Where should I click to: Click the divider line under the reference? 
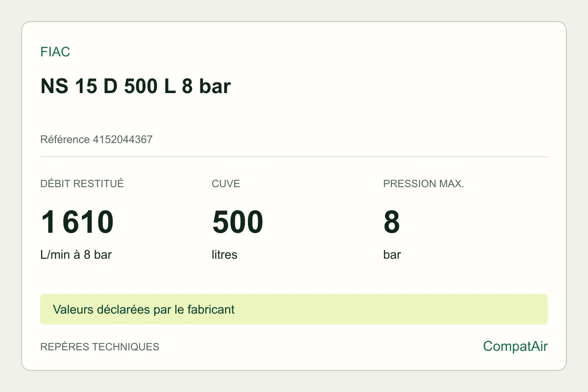coord(294,157)
